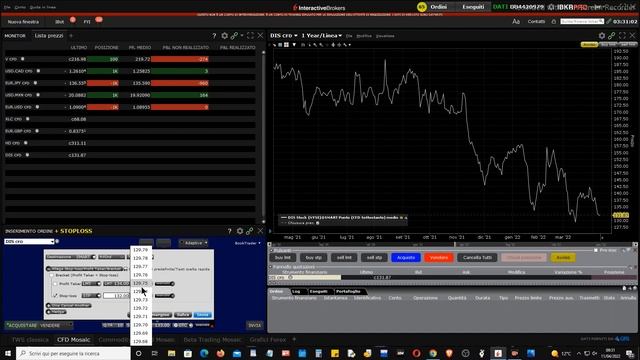Open the Portafoglio tab in orders panel

348,291
